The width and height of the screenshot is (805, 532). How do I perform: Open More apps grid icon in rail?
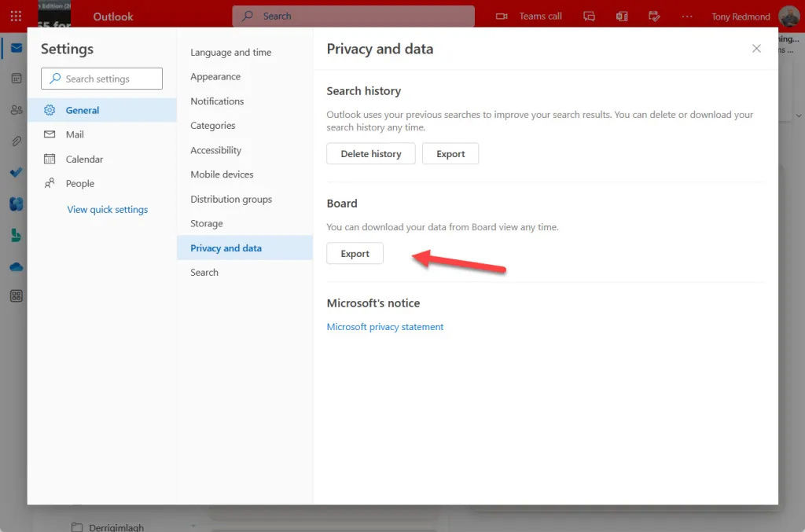point(16,296)
